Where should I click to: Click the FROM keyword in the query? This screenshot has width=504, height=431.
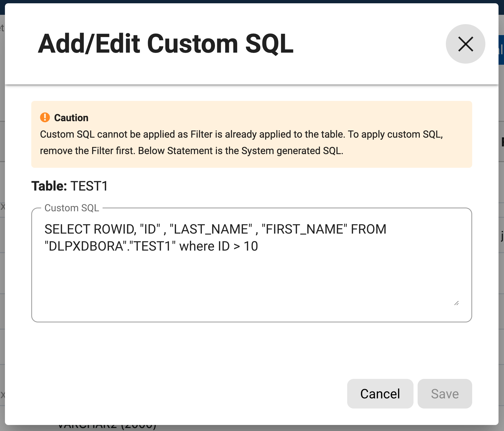[x=369, y=229]
